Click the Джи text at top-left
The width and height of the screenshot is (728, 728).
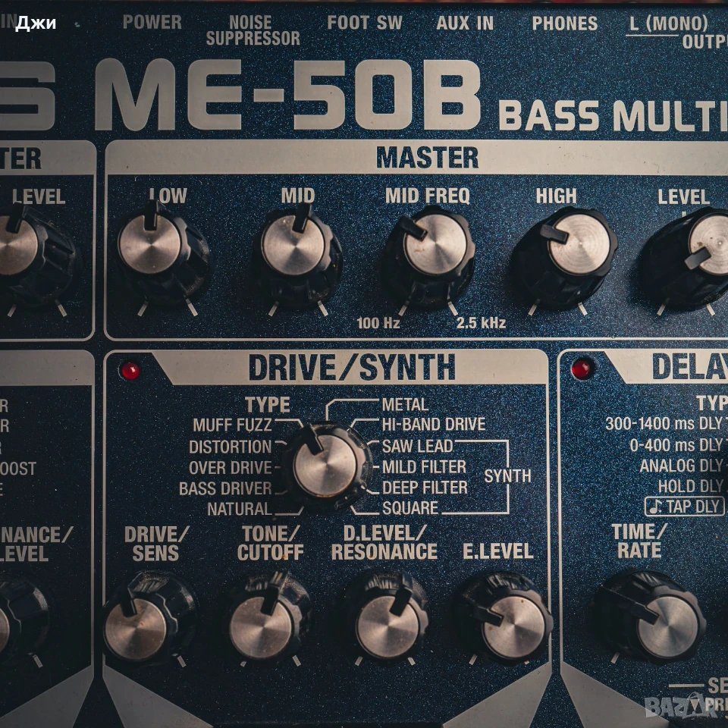click(x=36, y=24)
